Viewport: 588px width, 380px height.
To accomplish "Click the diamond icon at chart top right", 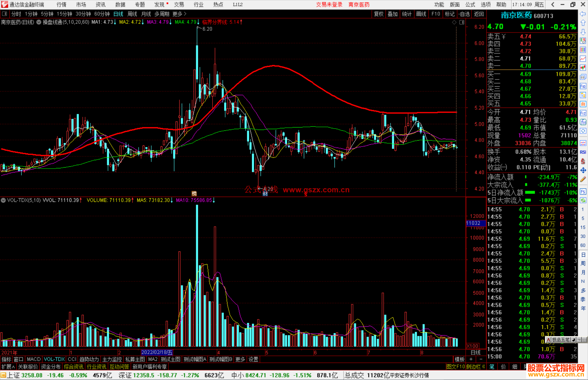I will (x=454, y=22).
